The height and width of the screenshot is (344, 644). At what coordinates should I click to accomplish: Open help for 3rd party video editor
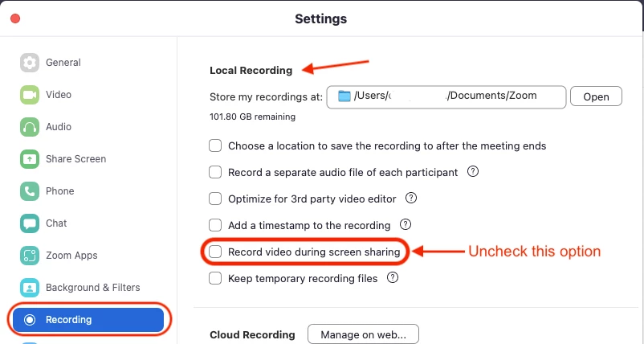coord(410,198)
